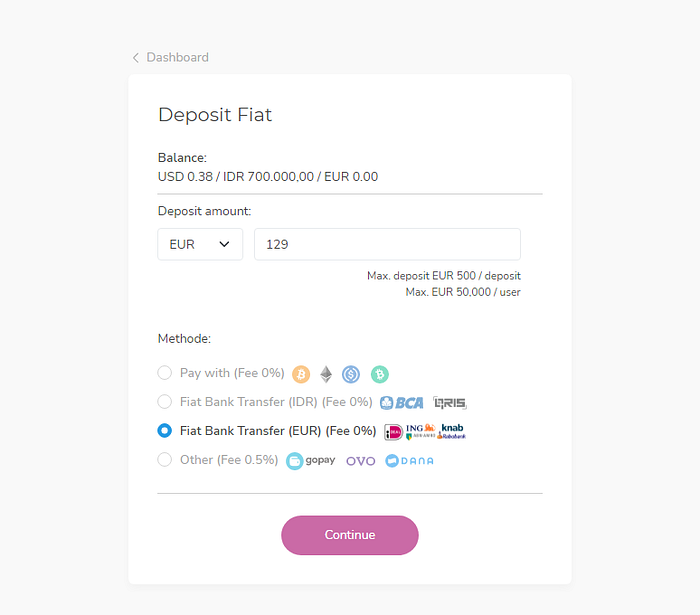Click the deposit amount input field

point(387,244)
